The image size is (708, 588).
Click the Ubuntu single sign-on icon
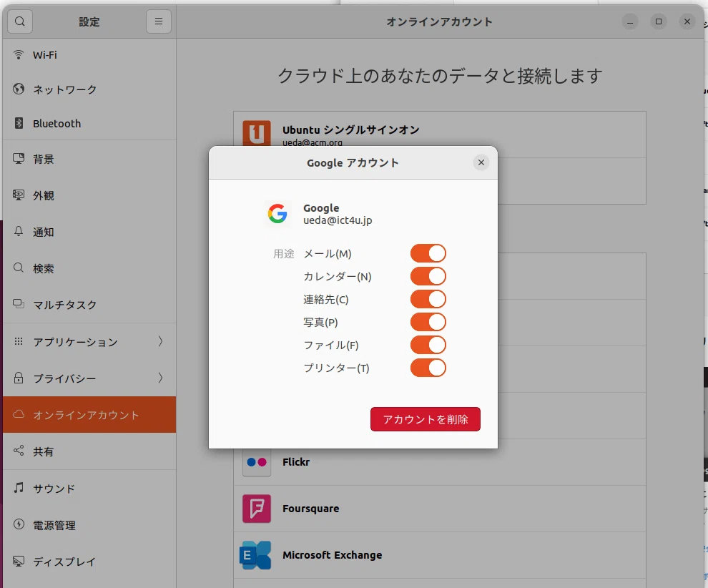coord(257,133)
